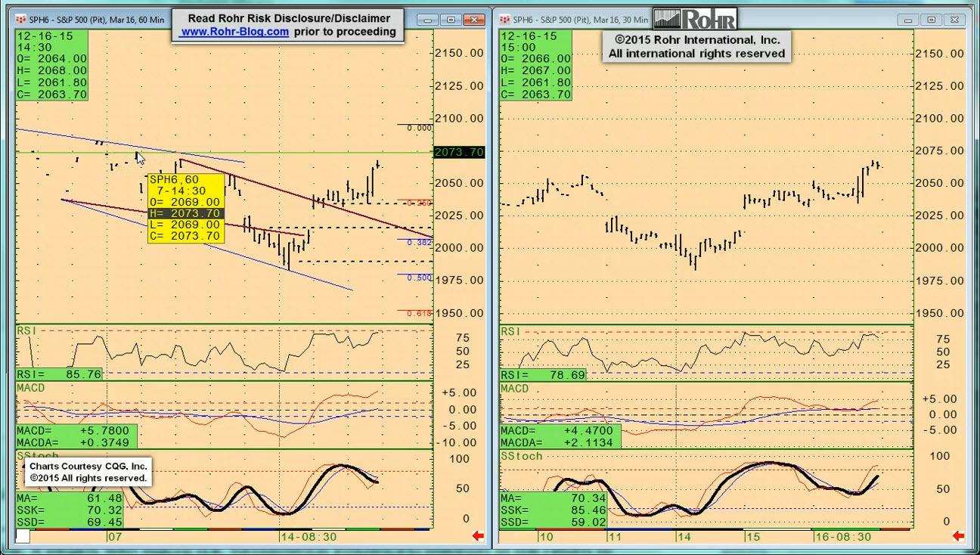Click the chart icon in the 30 Min title bar

(x=504, y=20)
